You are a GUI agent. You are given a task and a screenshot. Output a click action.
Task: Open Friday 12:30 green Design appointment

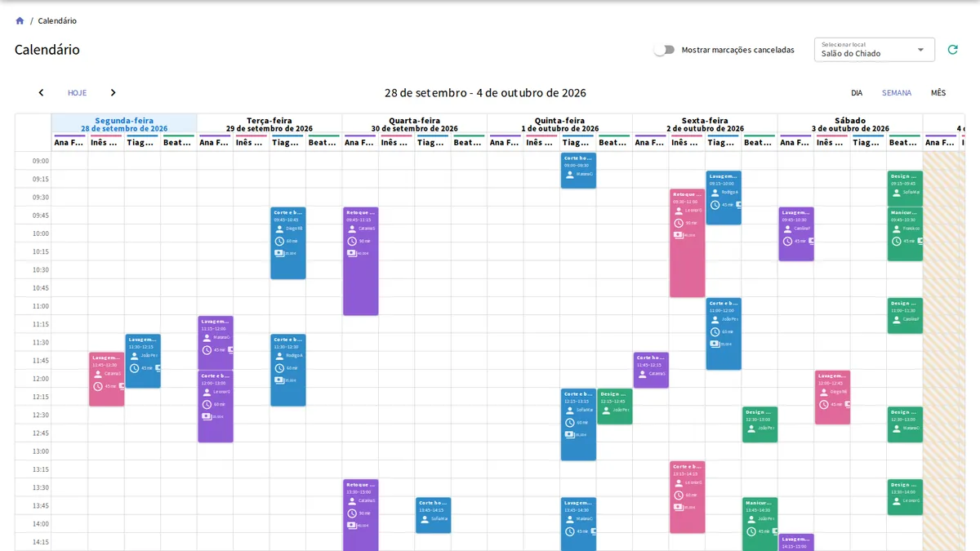(x=759, y=424)
